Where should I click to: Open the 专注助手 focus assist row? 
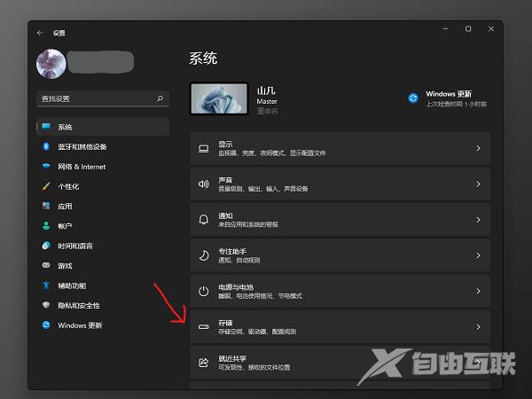340,255
